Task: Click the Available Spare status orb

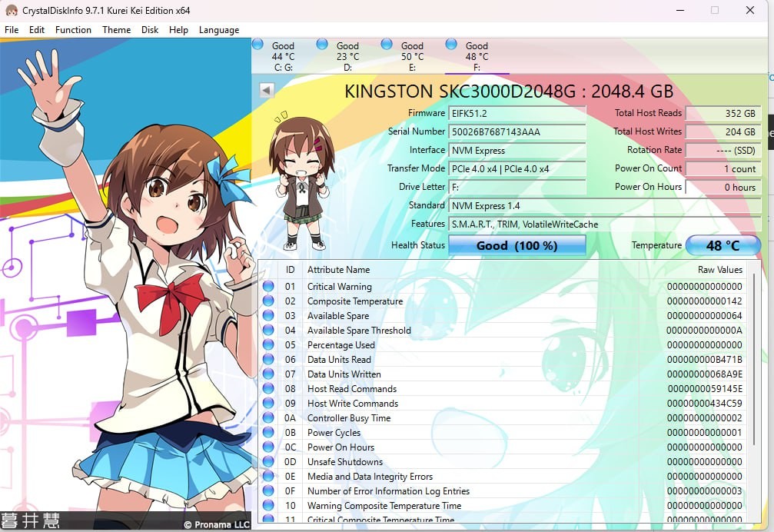Action: point(268,316)
